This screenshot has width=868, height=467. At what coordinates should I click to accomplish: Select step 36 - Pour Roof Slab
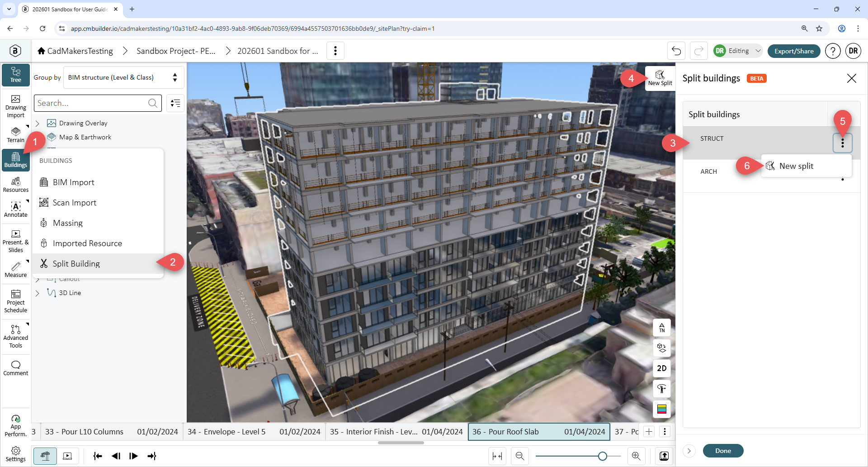point(539,432)
